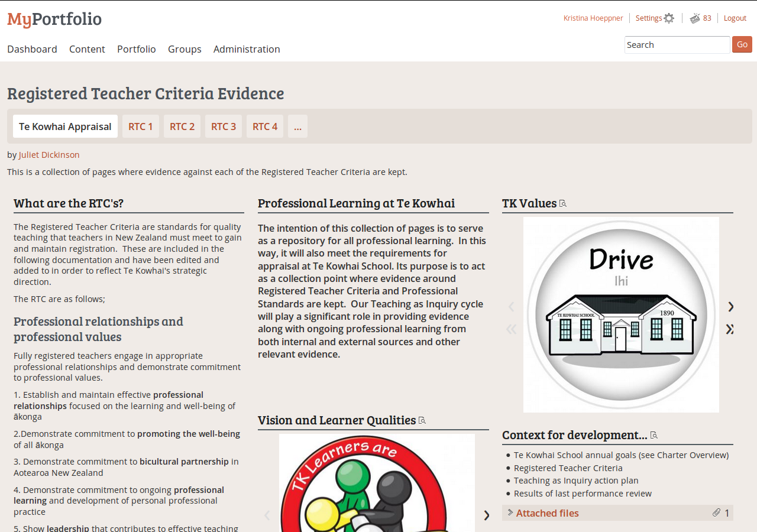Viewport: 757px width, 532px height.
Task: Click 'Professional Learning at Te Kowhai' heading
Action: pos(357,203)
